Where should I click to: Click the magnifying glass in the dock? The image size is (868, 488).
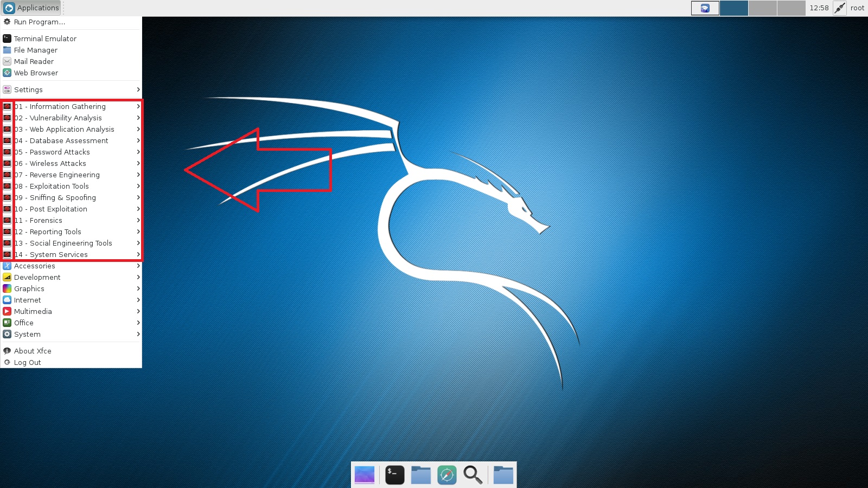[x=473, y=474]
